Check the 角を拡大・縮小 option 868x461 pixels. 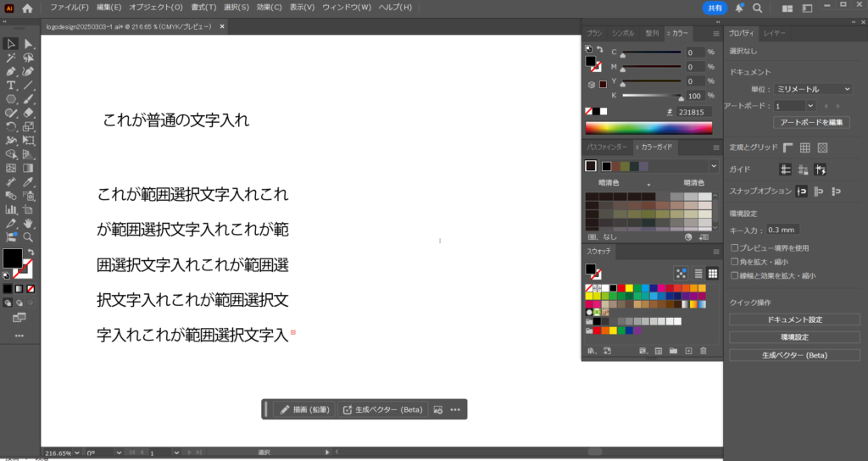[735, 262]
